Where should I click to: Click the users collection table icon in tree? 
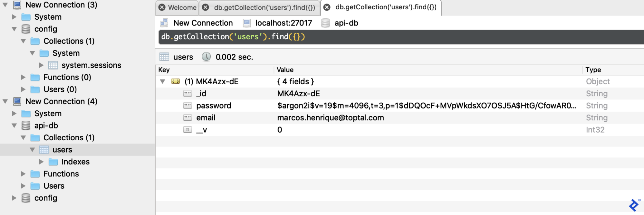point(44,150)
